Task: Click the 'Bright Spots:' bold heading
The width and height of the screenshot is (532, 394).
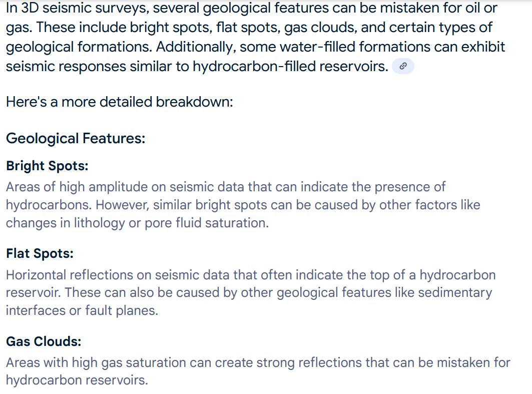Action: (47, 166)
